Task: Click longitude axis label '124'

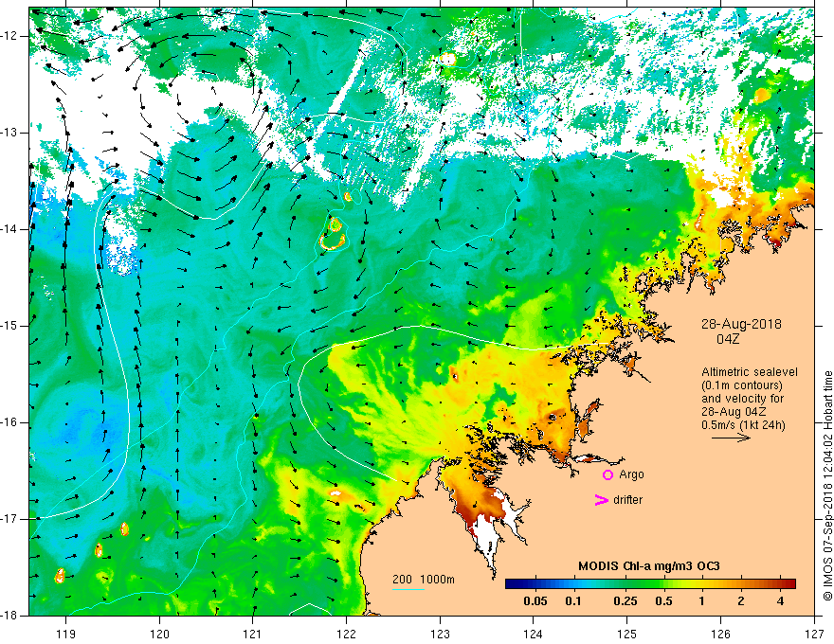Action: [534, 634]
